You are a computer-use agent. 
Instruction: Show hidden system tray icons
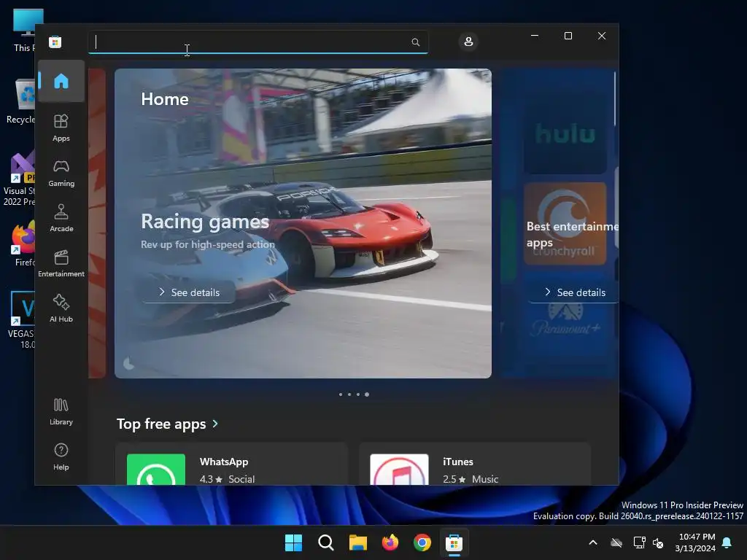(593, 542)
